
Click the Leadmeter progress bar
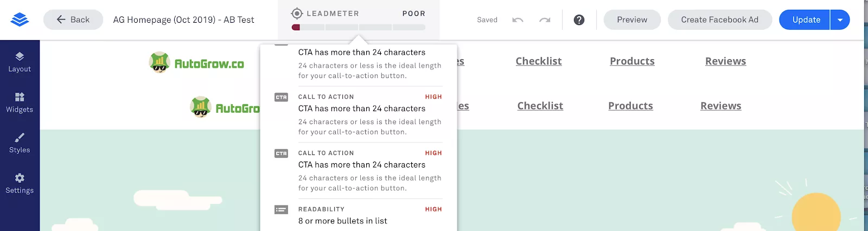359,27
